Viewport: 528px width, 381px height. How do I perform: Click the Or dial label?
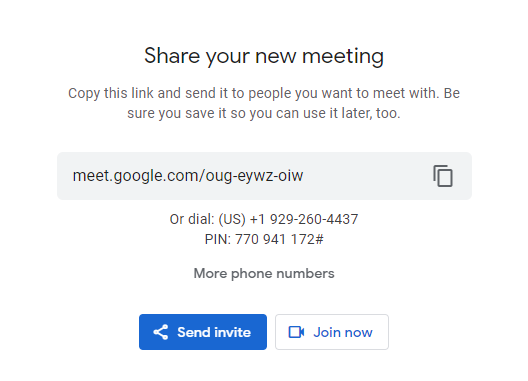point(192,219)
